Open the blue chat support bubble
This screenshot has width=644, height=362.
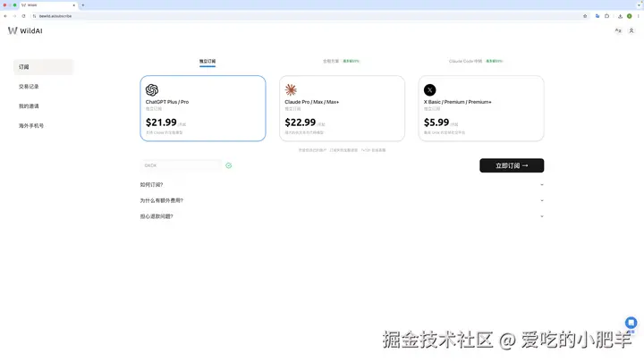click(x=631, y=323)
